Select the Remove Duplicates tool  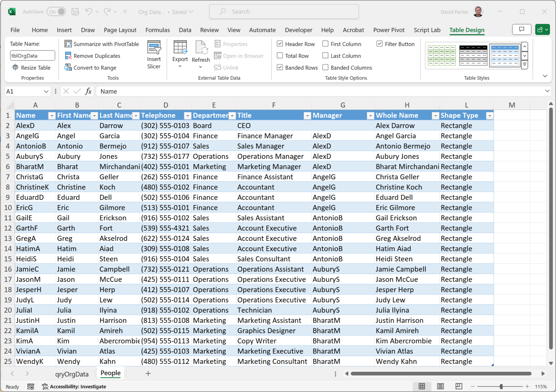point(92,56)
